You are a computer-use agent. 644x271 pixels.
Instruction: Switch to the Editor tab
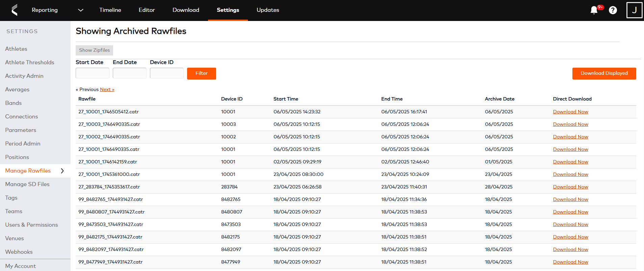pos(147,10)
